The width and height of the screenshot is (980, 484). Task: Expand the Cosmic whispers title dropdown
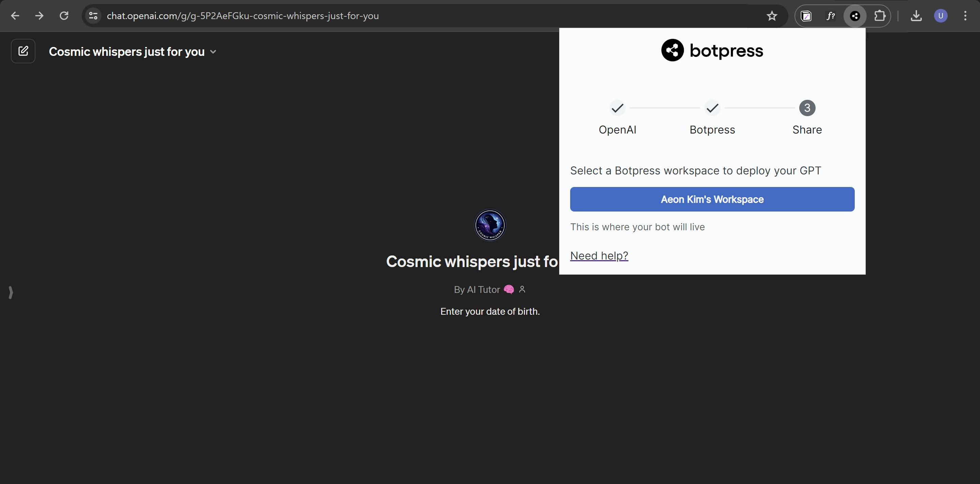click(x=213, y=52)
